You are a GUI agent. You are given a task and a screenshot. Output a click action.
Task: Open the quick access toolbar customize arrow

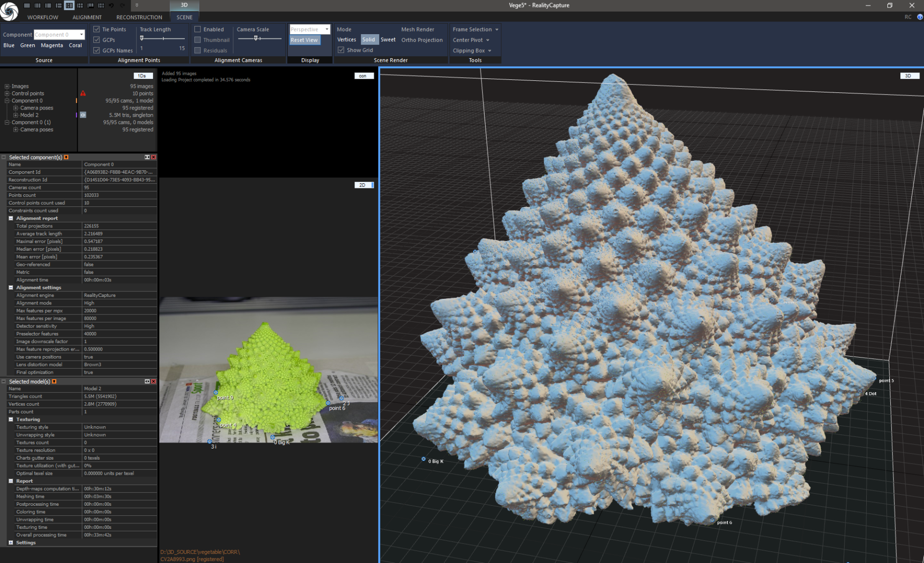137,6
